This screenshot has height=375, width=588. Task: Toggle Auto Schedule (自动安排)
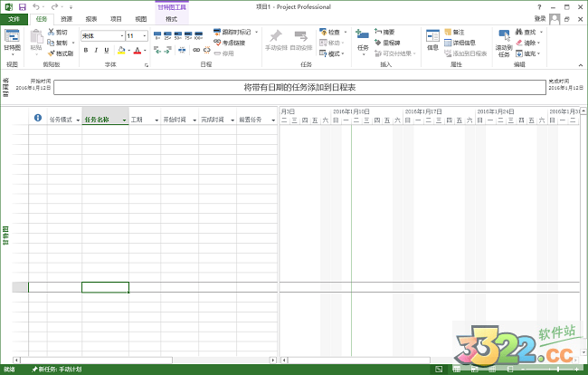click(x=301, y=40)
